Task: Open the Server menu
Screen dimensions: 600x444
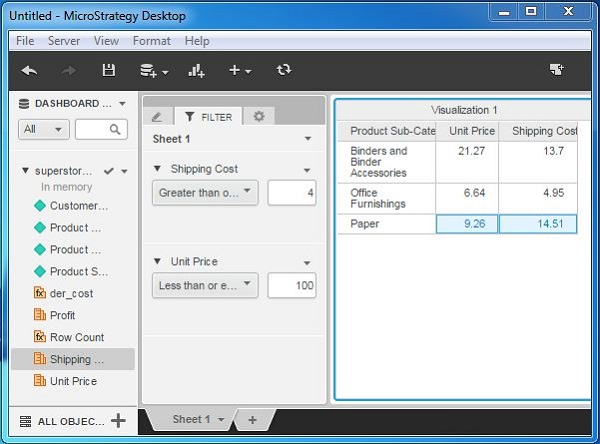Action: (x=64, y=41)
